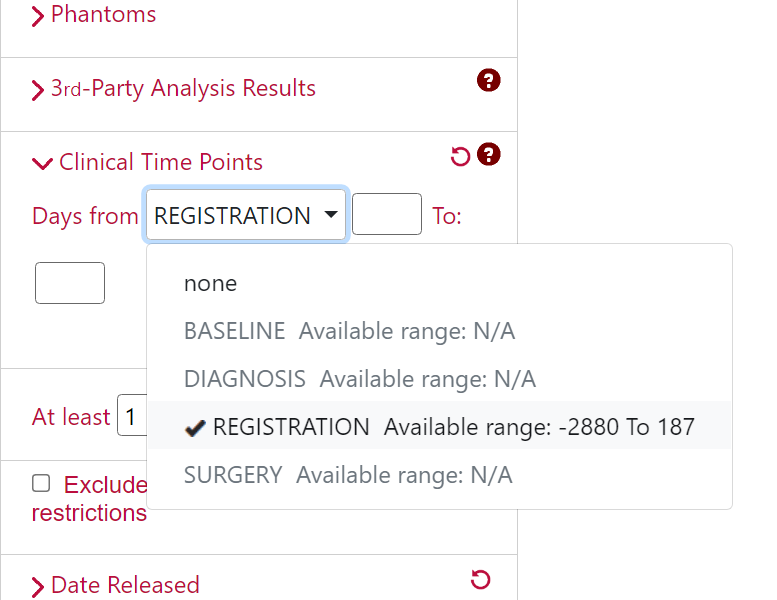Click the Date Released heading link
The height and width of the screenshot is (600, 777).
[x=125, y=585]
